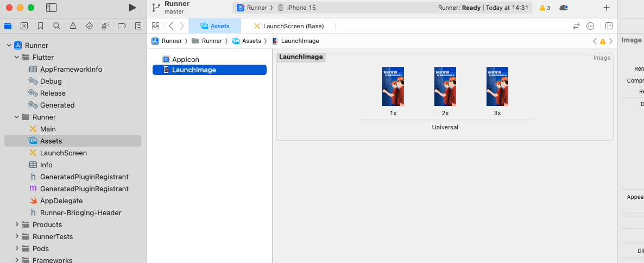Open AppDelegate in the project navigator
Viewport: 644px width, 263px height.
[61, 201]
